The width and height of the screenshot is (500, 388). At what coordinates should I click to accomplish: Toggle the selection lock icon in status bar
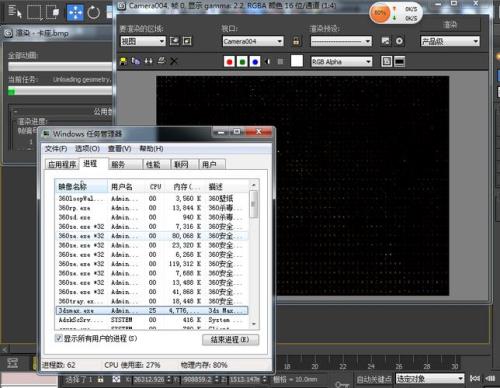point(100,379)
